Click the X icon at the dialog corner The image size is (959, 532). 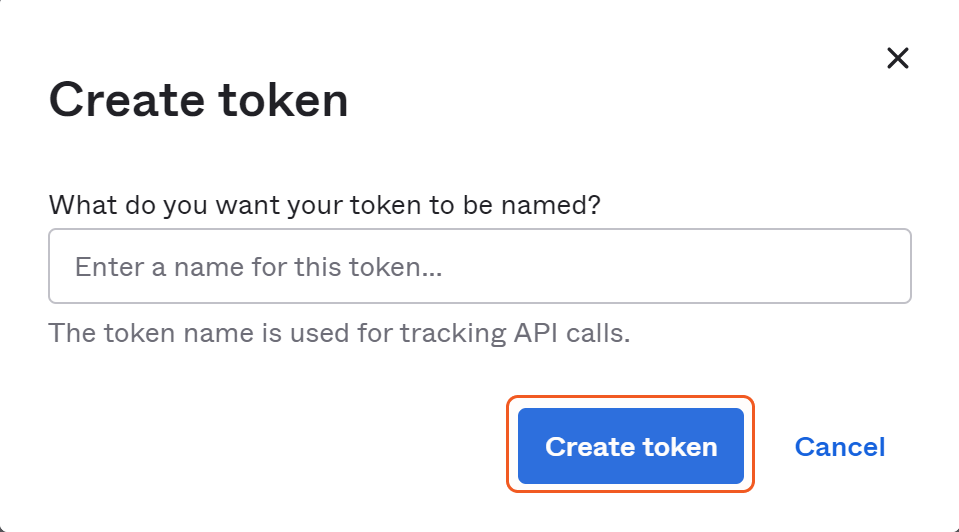(897, 58)
